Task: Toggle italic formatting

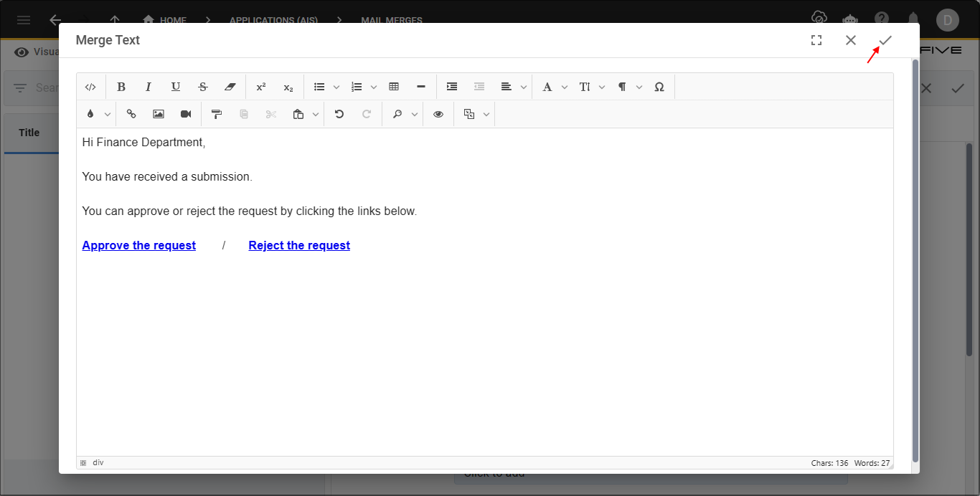Action: (x=149, y=87)
